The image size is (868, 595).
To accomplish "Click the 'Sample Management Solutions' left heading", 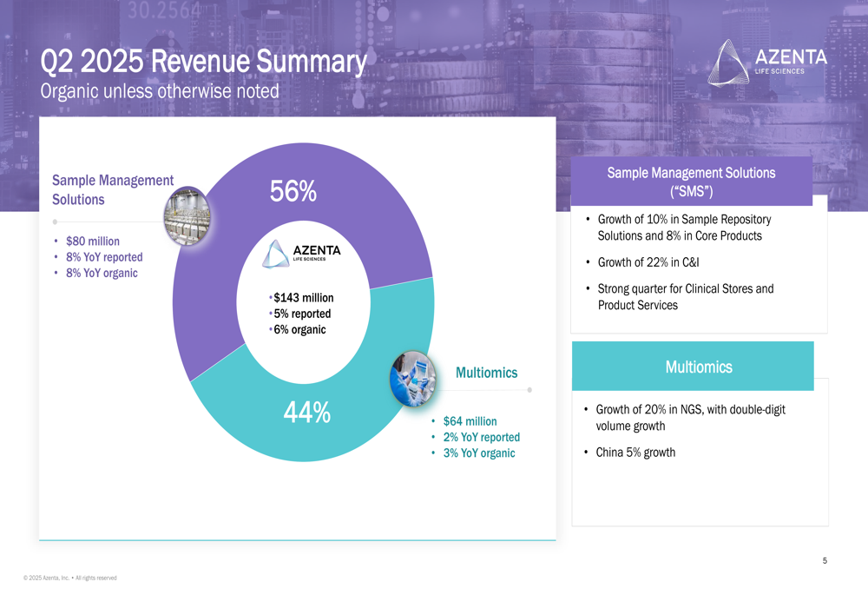I will pos(113,189).
